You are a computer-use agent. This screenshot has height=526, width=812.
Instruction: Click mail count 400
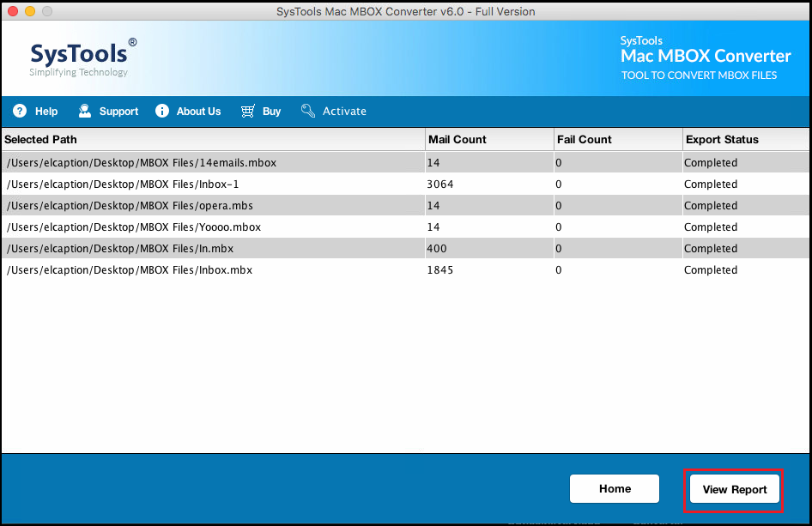click(x=437, y=249)
